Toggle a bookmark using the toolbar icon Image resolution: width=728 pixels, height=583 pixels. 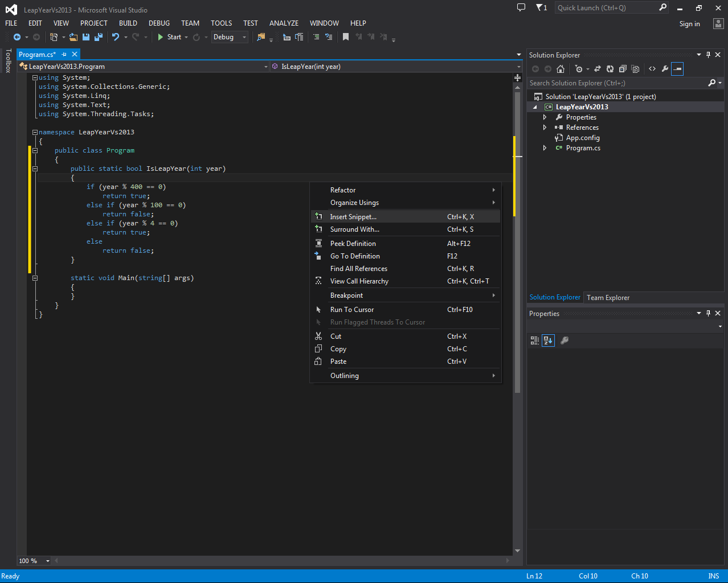point(345,37)
